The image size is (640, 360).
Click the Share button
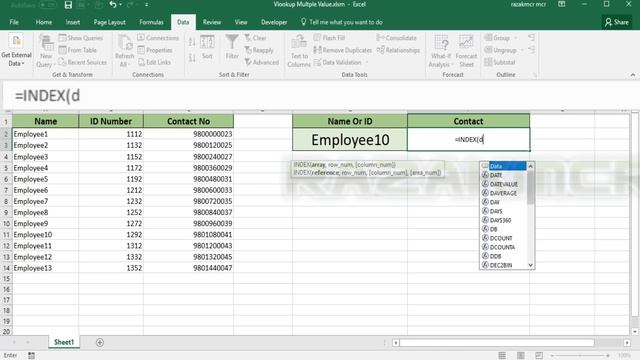(617, 22)
